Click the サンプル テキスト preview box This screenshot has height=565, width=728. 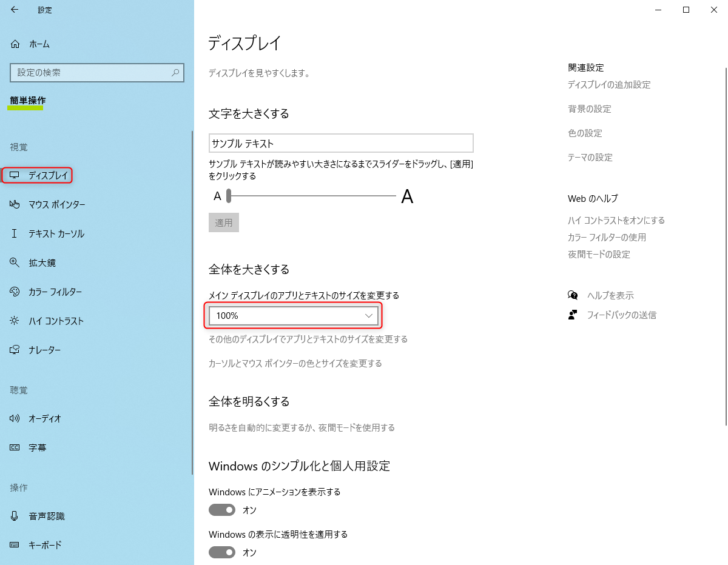(341, 144)
